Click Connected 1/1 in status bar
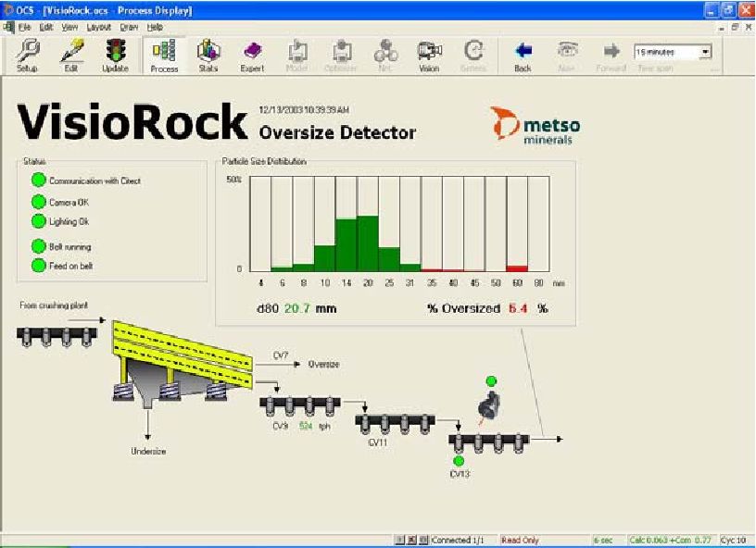Screen dimensions: 756x548 [458, 541]
